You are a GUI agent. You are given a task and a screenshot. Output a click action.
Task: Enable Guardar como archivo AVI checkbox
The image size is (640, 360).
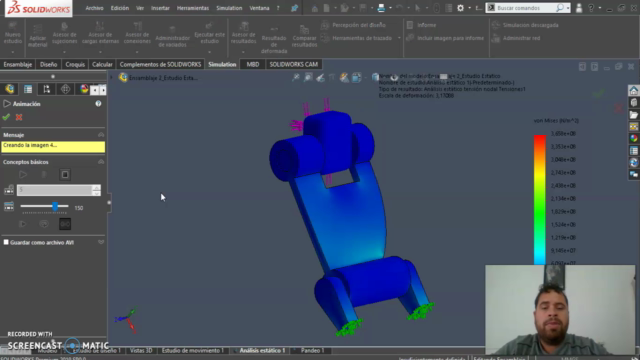tap(6, 242)
